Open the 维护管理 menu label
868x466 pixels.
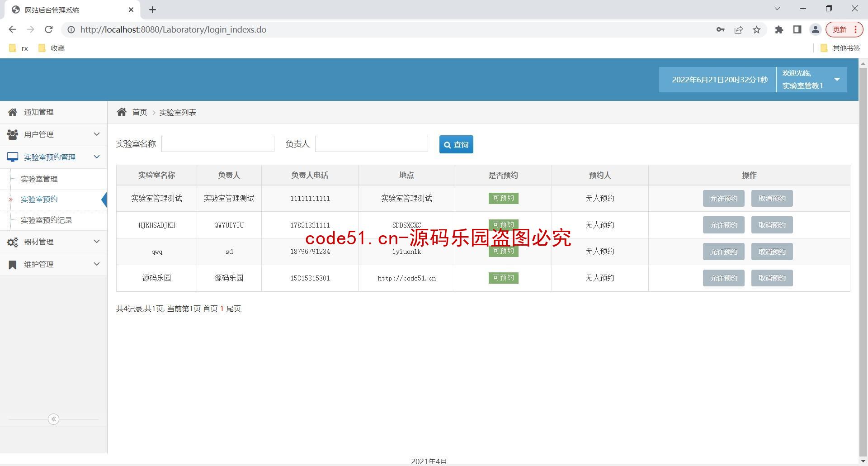tap(39, 265)
